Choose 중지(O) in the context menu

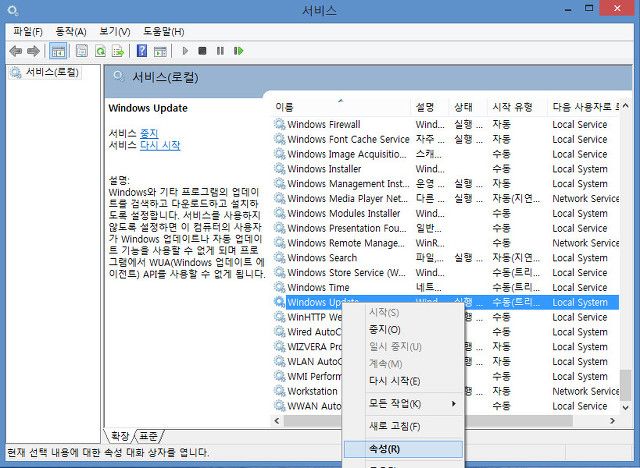click(x=403, y=330)
